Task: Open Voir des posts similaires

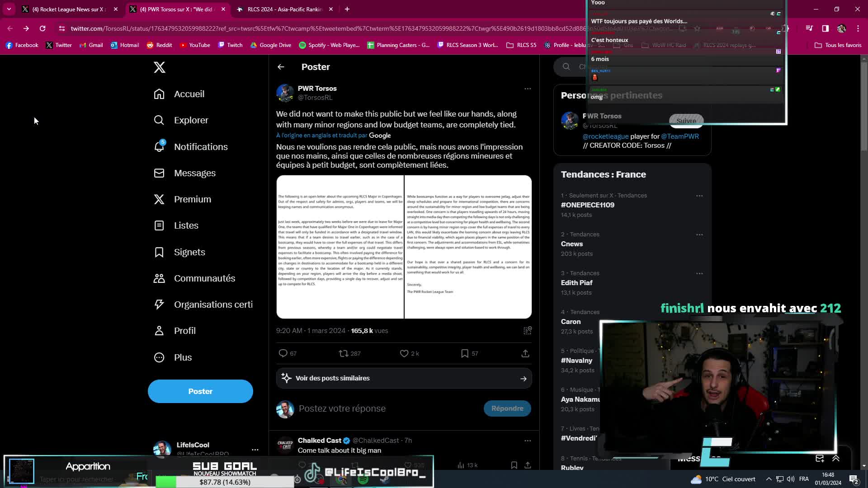Action: (404, 378)
